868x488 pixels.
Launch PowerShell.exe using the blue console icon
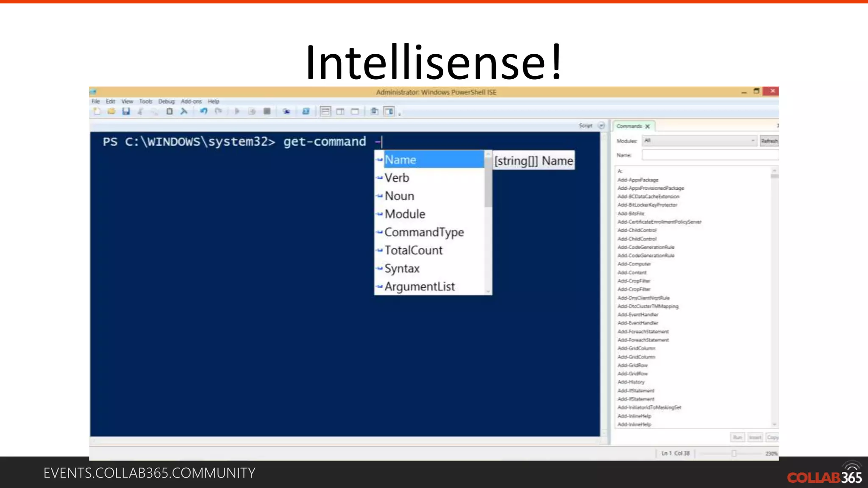306,111
